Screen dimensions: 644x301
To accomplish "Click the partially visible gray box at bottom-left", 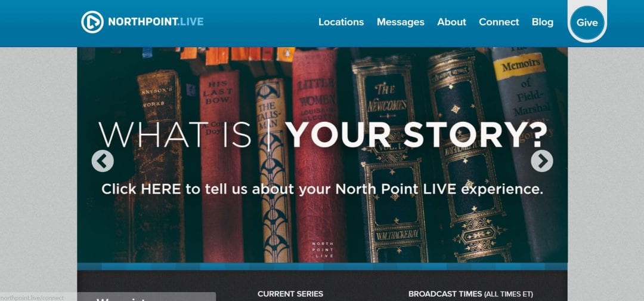I will click(x=147, y=296).
